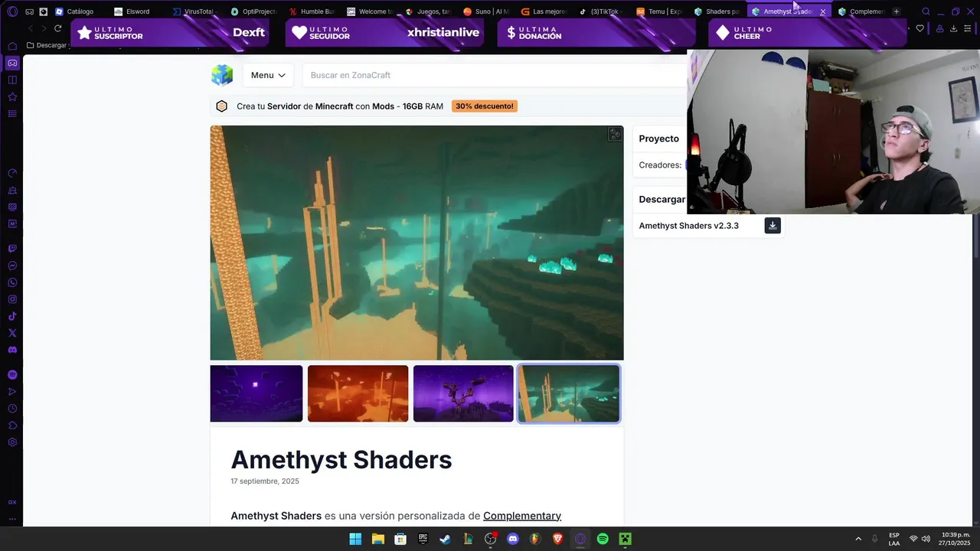Open the Complementary link in article text
Viewport: 980px width, 551px height.
(x=522, y=516)
